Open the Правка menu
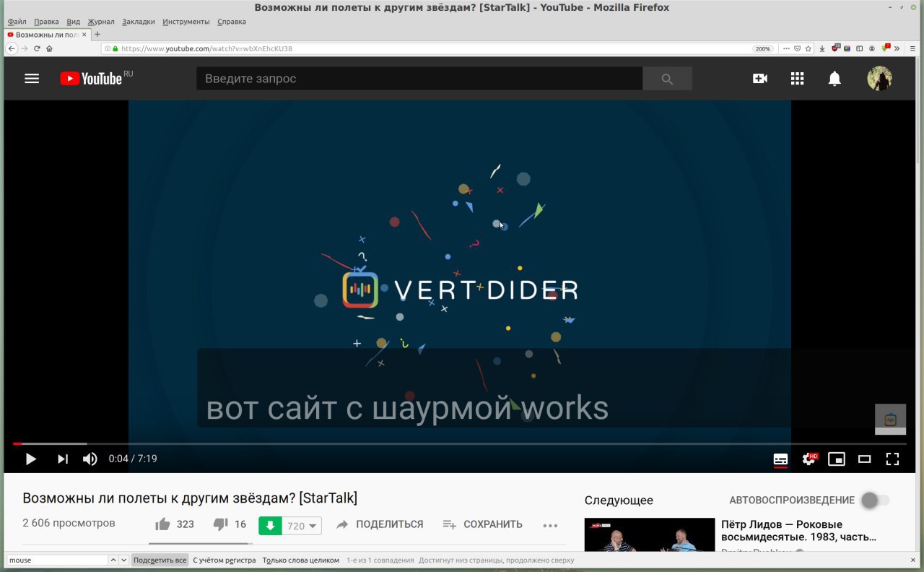The width and height of the screenshot is (924, 572). [46, 22]
